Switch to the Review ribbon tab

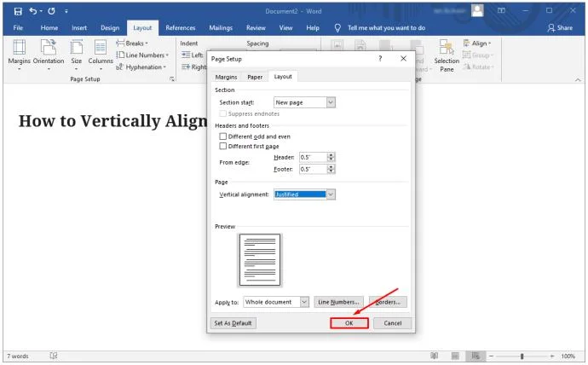point(256,28)
